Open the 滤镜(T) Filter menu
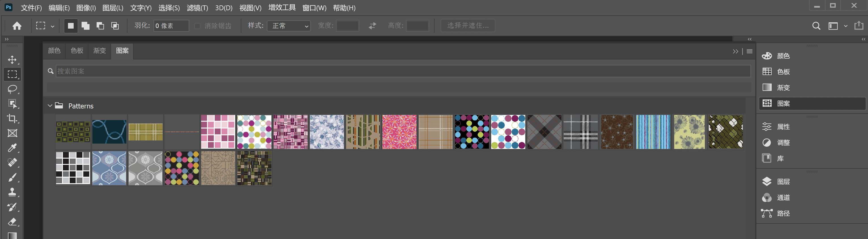This screenshot has width=868, height=239. (197, 8)
